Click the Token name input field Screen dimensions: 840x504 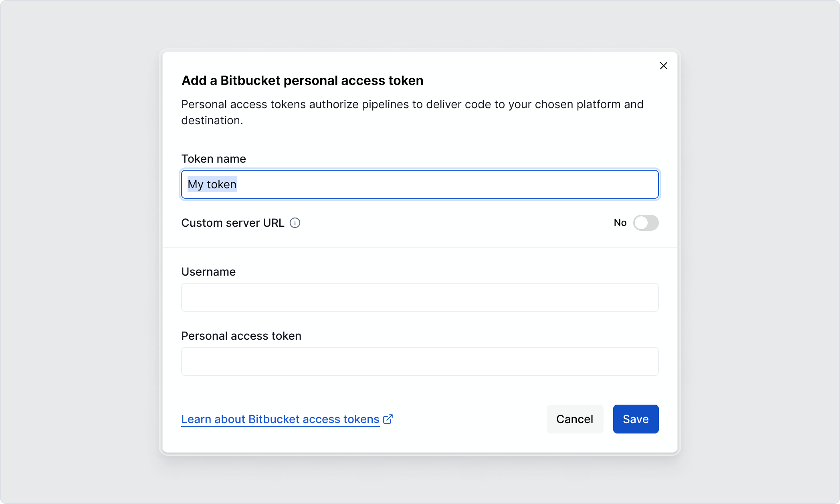[419, 184]
